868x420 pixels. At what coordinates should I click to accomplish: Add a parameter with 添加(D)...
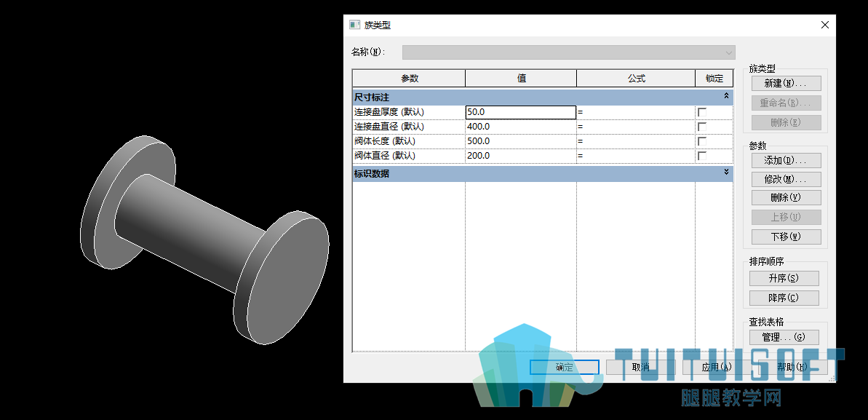(x=786, y=161)
